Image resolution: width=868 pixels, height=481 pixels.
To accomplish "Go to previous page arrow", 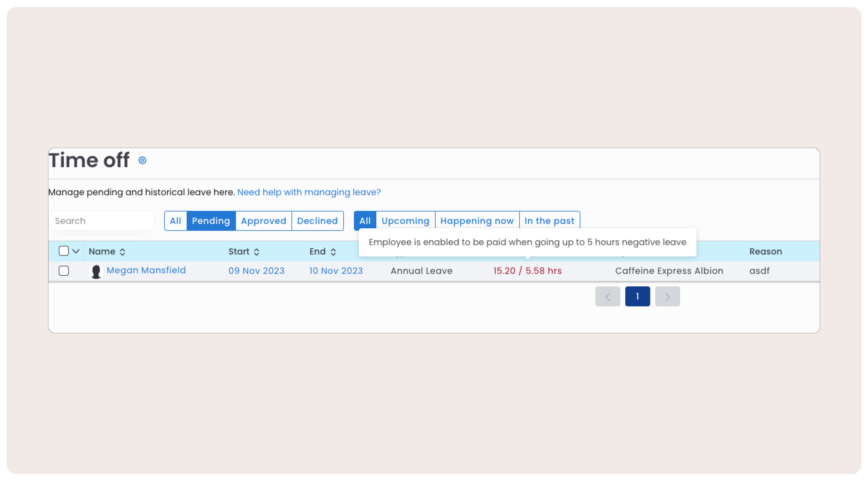I will [x=607, y=296].
